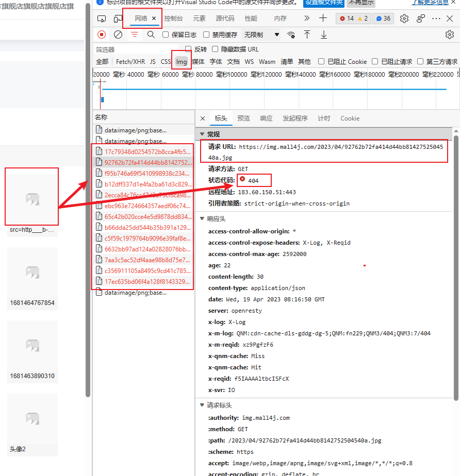Check the 禁用缓存 checkbox
The height and width of the screenshot is (476, 460).
pos(206,35)
